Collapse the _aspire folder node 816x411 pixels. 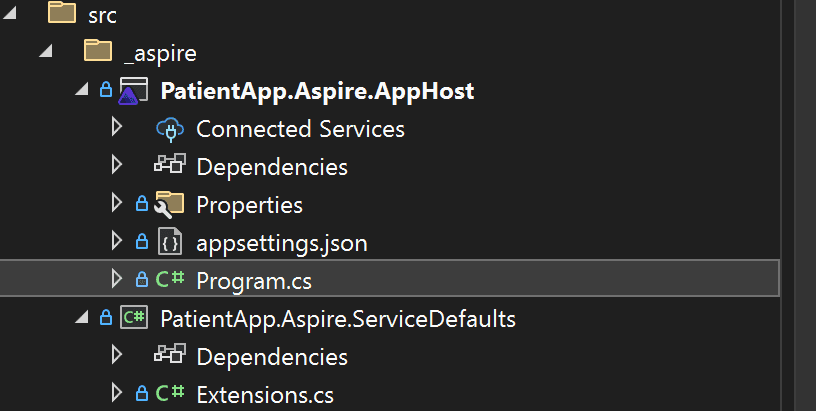45,52
